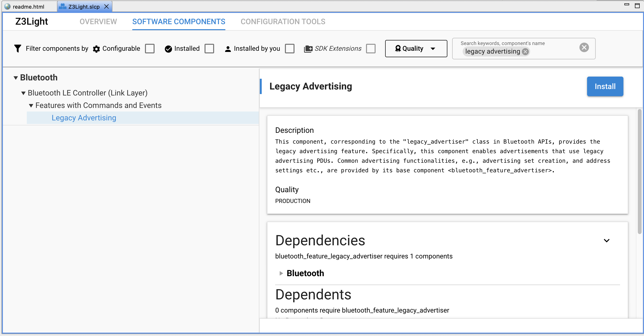Open the Quality dropdown
The image size is (644, 336).
point(433,49)
